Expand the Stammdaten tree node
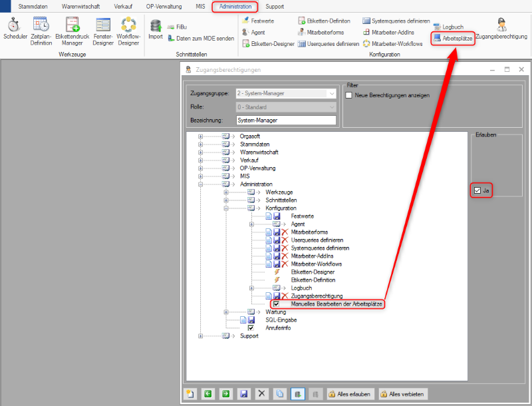This screenshot has height=406, width=532. pos(200,144)
